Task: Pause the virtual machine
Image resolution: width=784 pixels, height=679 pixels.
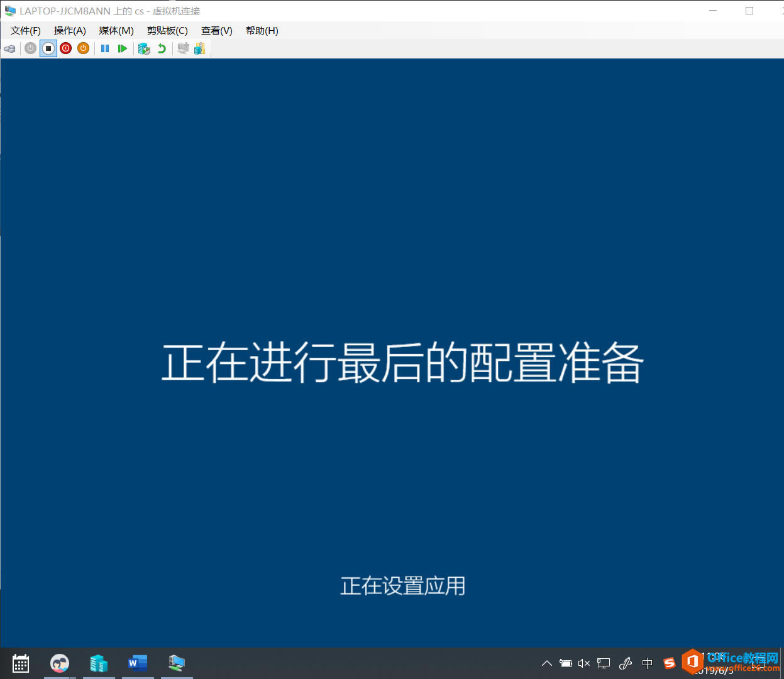Action: [105, 48]
